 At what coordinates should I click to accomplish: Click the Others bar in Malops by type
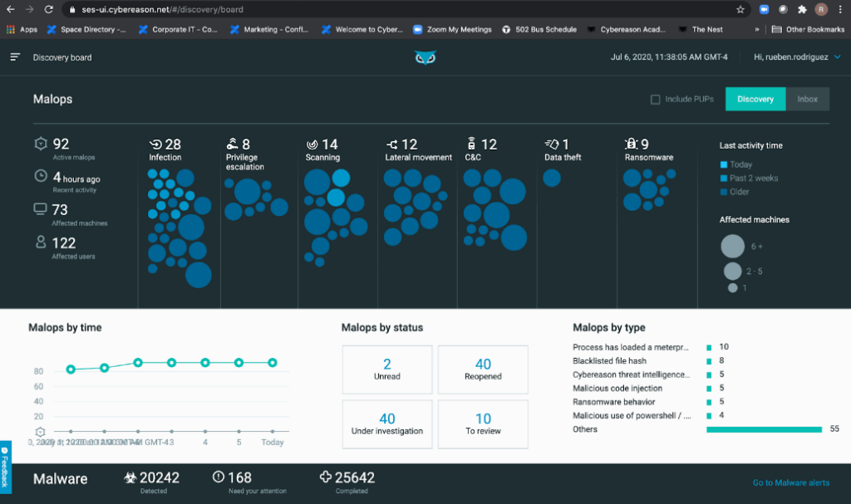[x=765, y=429]
